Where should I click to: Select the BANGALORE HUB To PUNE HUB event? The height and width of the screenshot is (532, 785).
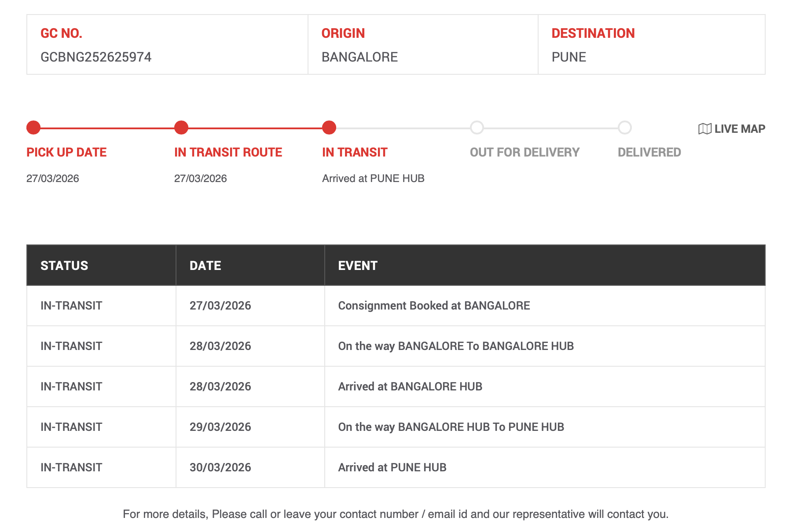tap(451, 427)
